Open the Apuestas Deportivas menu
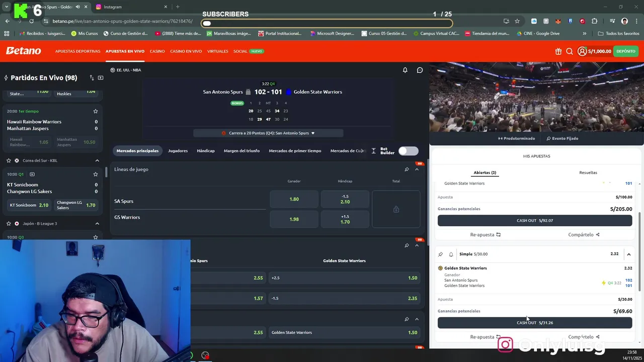Viewport: 644px width, 362px height. pyautogui.click(x=77, y=51)
